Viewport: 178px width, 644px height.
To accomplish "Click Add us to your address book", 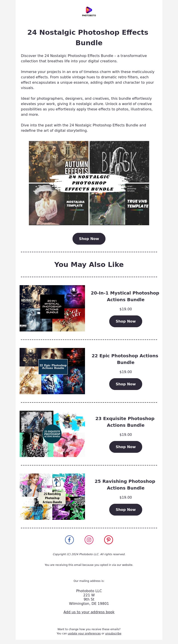I will (89, 612).
